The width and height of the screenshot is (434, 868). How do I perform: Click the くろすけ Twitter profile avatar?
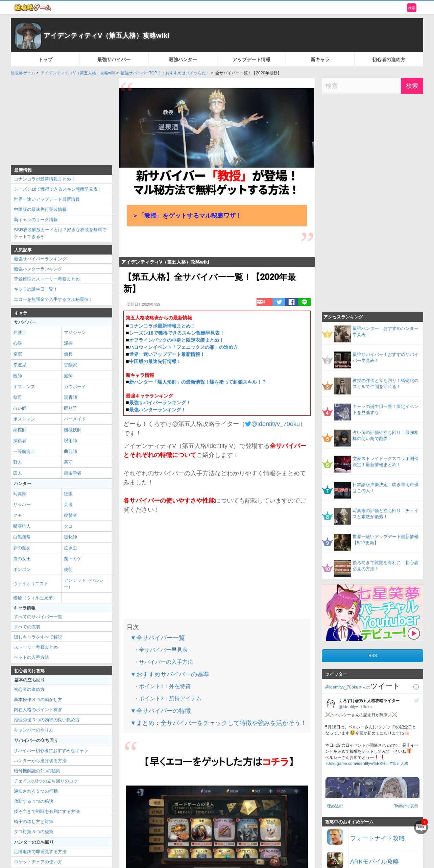click(330, 703)
